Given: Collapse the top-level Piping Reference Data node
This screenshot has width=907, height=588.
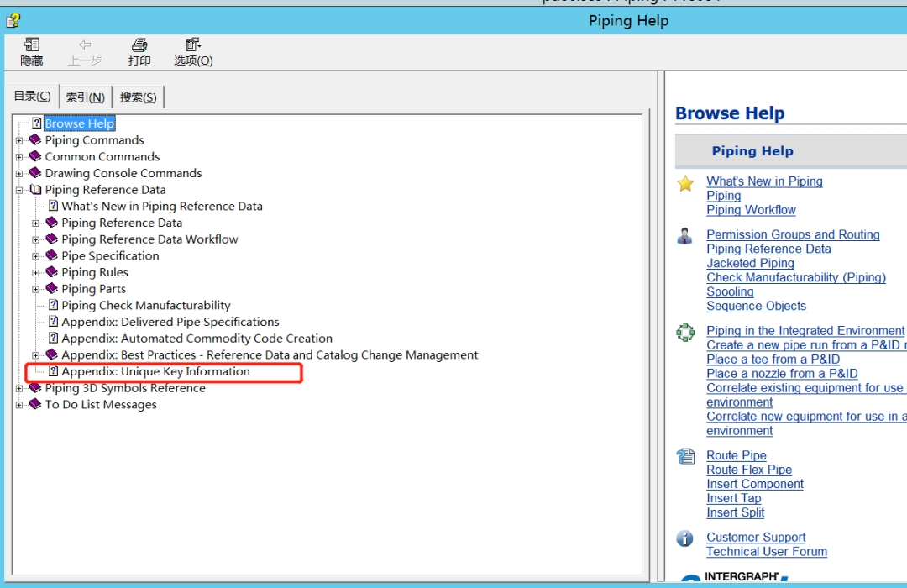Looking at the screenshot, I should click(19, 190).
